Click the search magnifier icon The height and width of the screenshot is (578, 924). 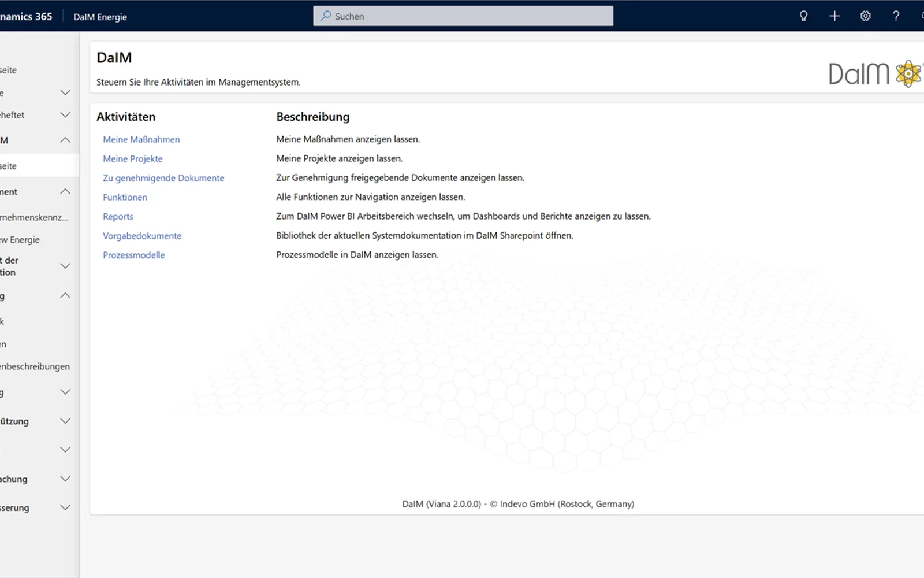[326, 16]
